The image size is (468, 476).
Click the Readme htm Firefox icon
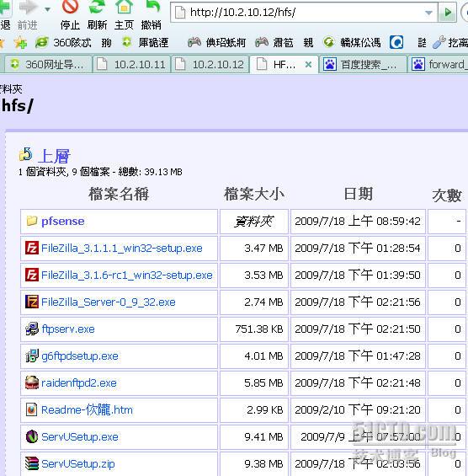pyautogui.click(x=31, y=409)
